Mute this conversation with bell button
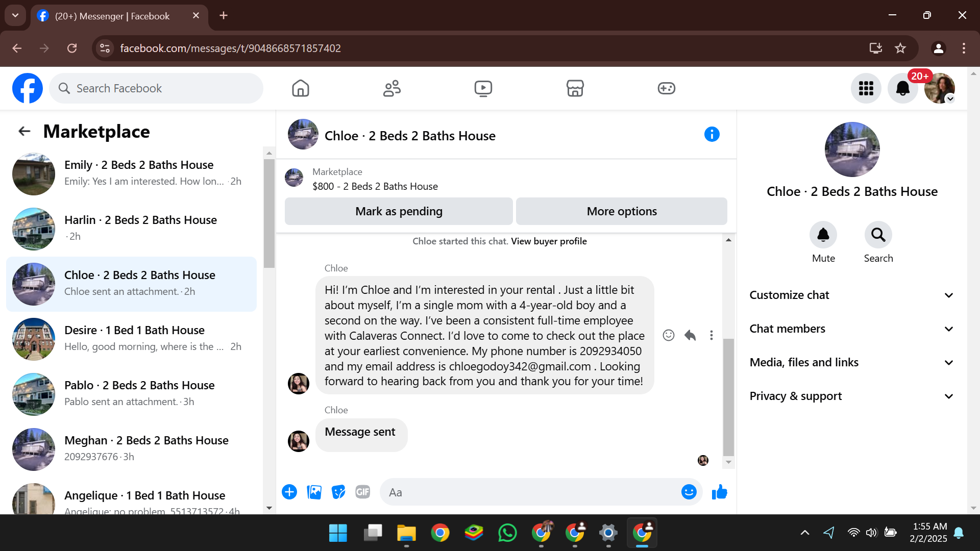The height and width of the screenshot is (551, 980). coord(823,235)
